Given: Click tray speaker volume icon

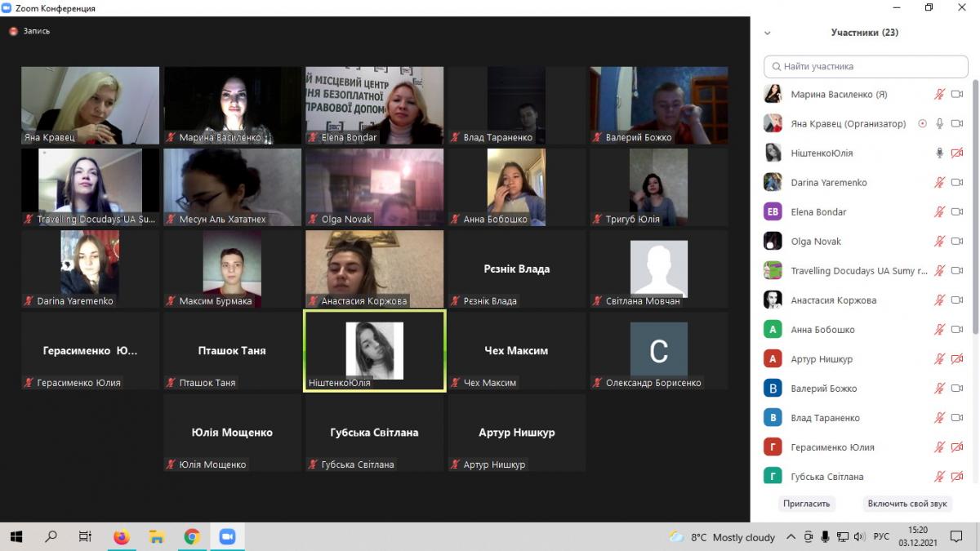Looking at the screenshot, I should pyautogui.click(x=859, y=537).
